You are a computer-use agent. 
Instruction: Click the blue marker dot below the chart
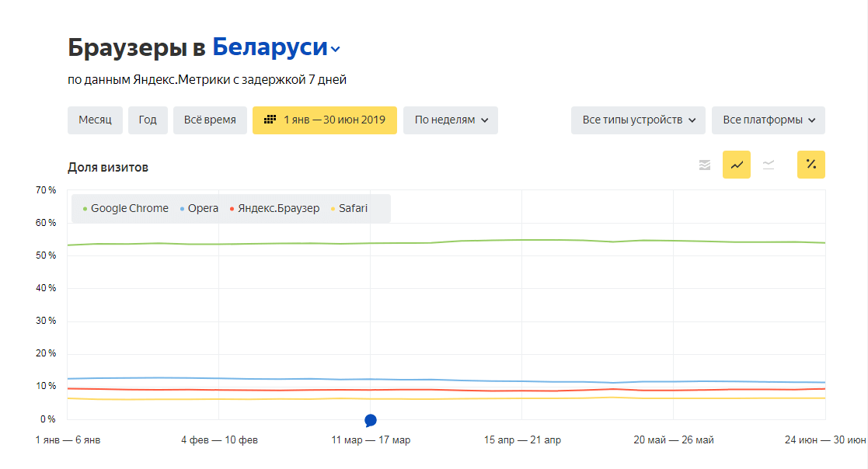pyautogui.click(x=371, y=419)
